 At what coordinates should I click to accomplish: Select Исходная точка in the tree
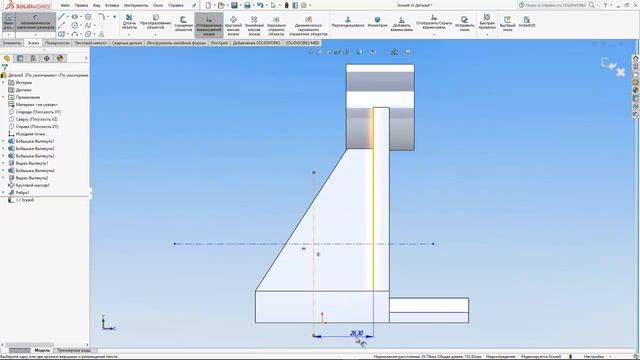(x=27, y=134)
